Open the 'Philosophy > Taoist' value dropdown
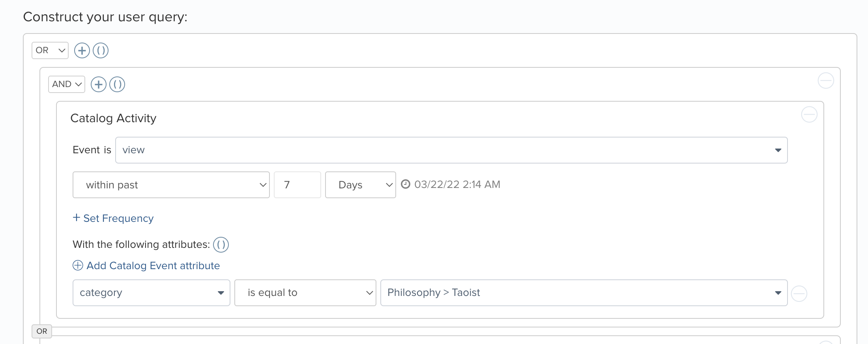868x344 pixels. pyautogui.click(x=584, y=293)
